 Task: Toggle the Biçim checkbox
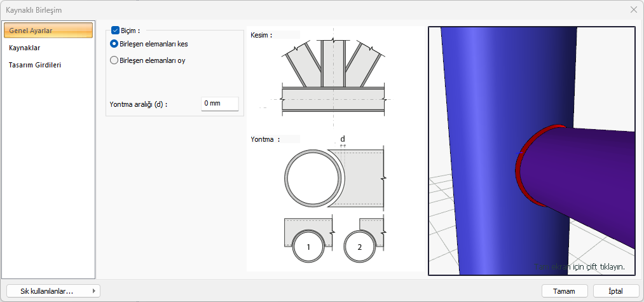(x=115, y=30)
